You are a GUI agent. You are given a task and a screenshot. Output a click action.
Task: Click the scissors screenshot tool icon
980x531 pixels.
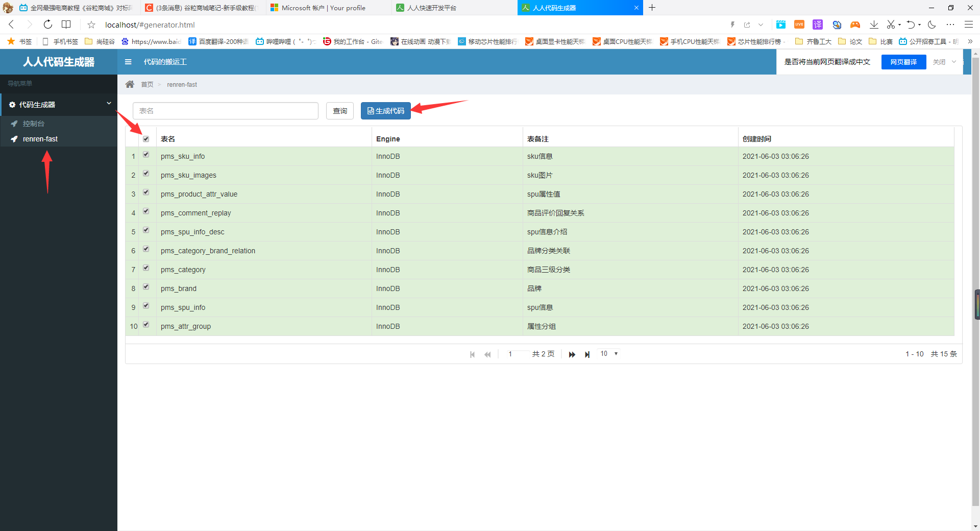click(891, 25)
